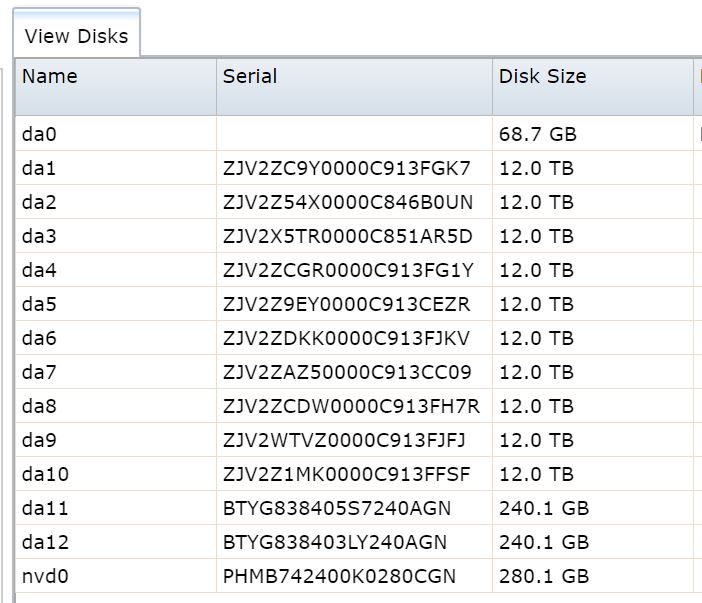Click serial ZJV2ZDKK0000C913FJKV
This screenshot has height=603, width=702.
tap(347, 338)
